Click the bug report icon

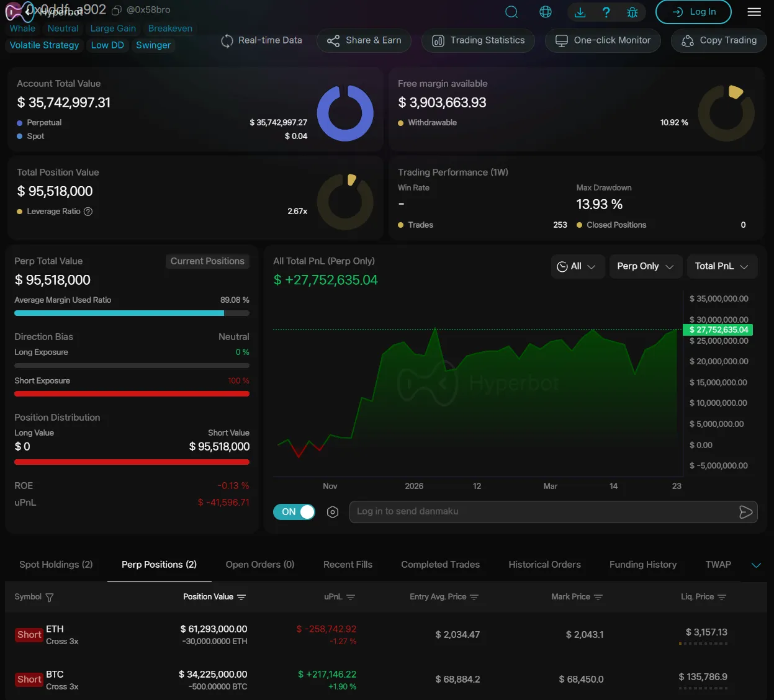point(632,12)
